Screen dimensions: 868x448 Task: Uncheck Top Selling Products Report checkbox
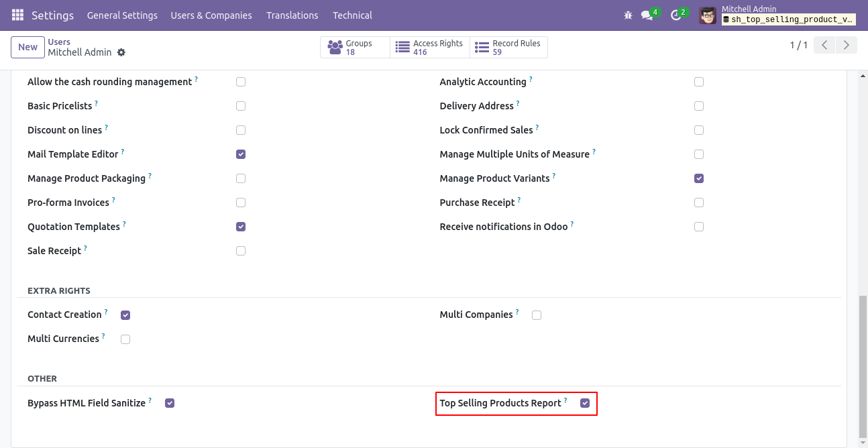(x=585, y=403)
